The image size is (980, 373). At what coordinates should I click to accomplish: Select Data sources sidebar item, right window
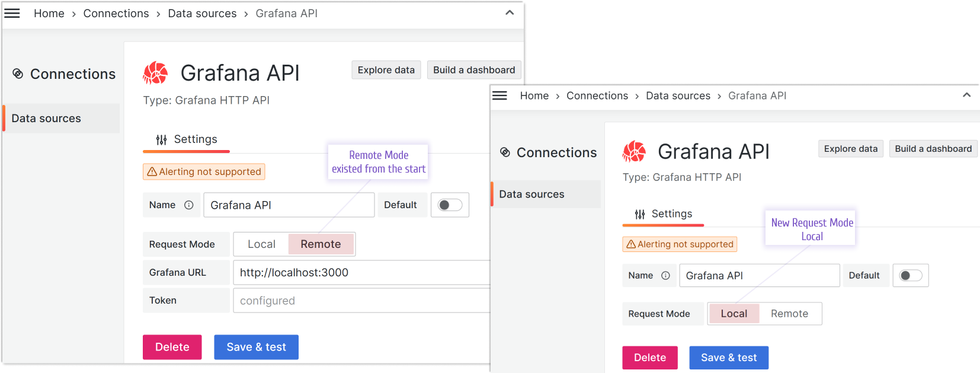546,195
